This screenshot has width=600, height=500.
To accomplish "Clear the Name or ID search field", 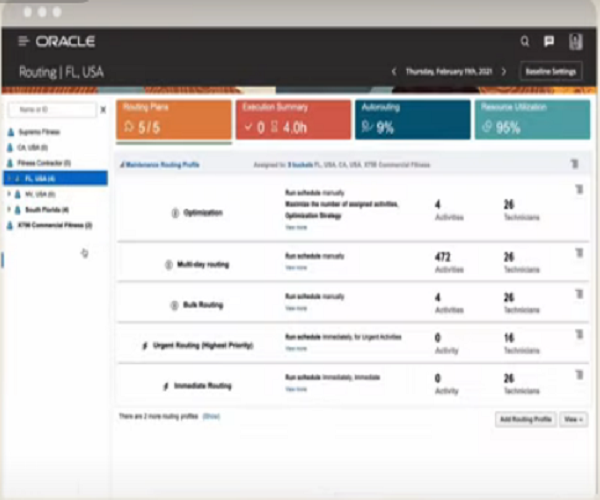I will tap(103, 110).
